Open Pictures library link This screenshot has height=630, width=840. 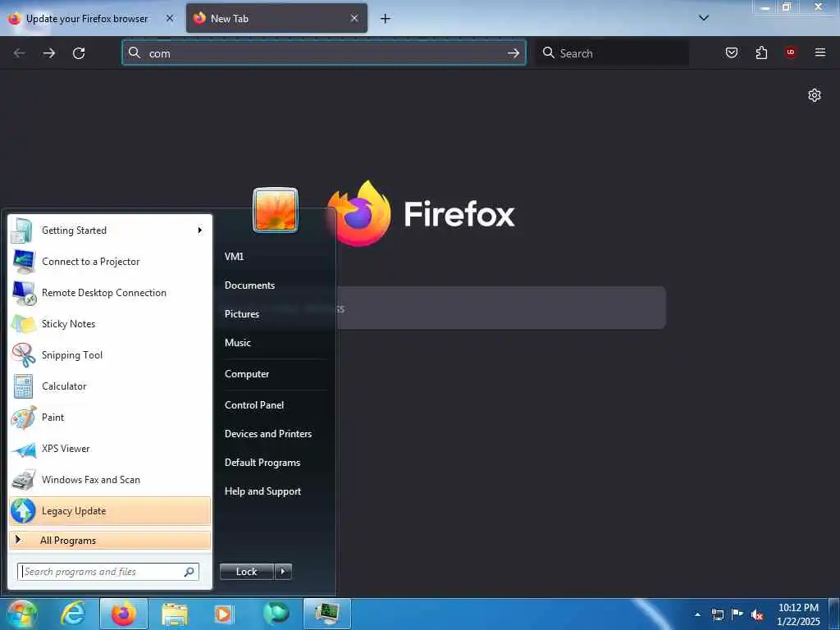pyautogui.click(x=242, y=314)
